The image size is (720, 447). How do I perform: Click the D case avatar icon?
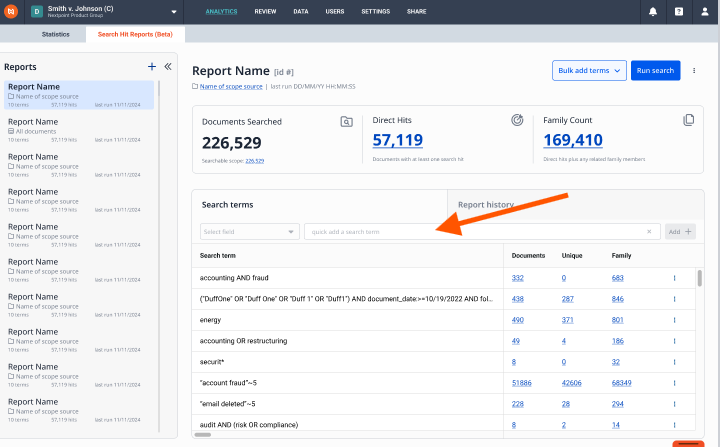(x=37, y=11)
